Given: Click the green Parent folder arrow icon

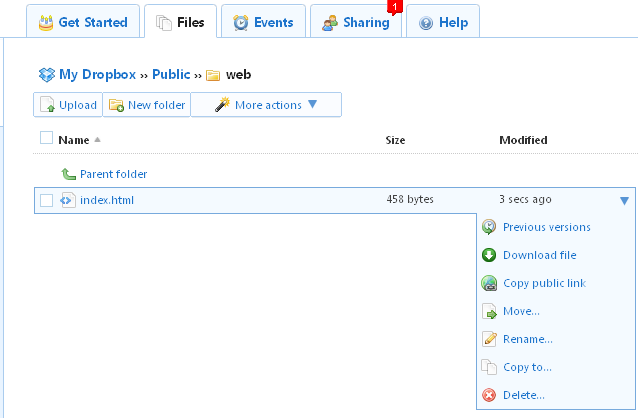Looking at the screenshot, I should point(68,174).
